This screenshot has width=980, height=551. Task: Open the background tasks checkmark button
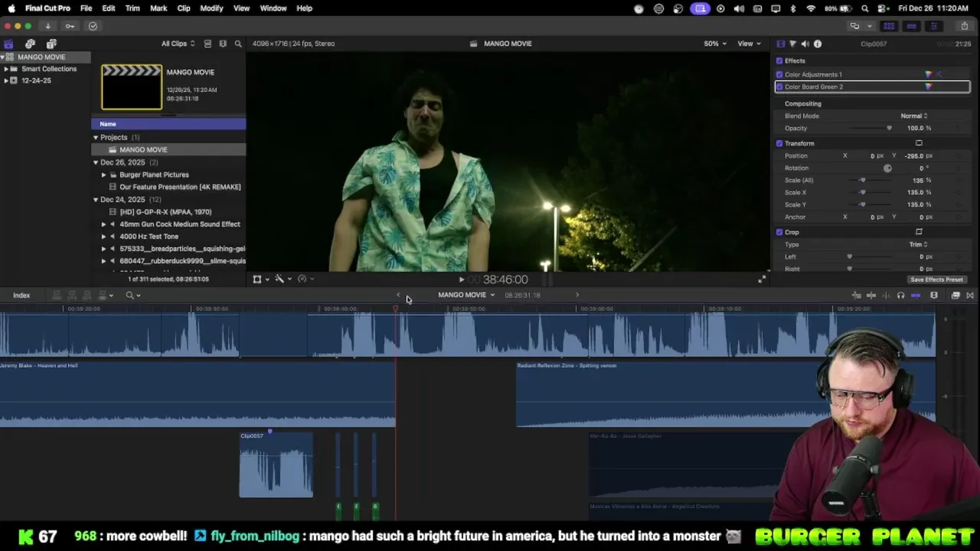tap(93, 26)
